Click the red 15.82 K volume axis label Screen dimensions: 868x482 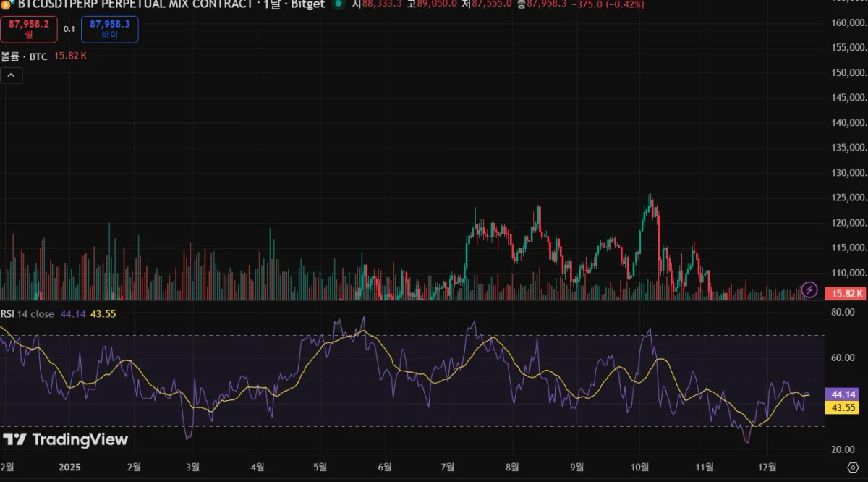[x=846, y=293]
